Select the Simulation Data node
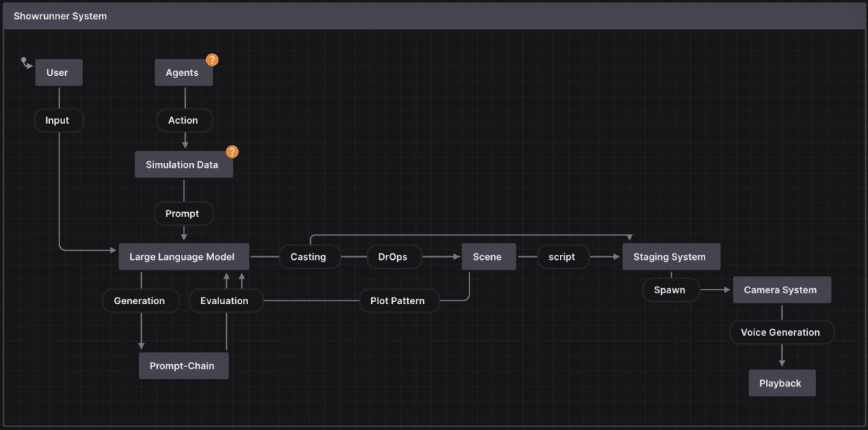 (x=184, y=164)
